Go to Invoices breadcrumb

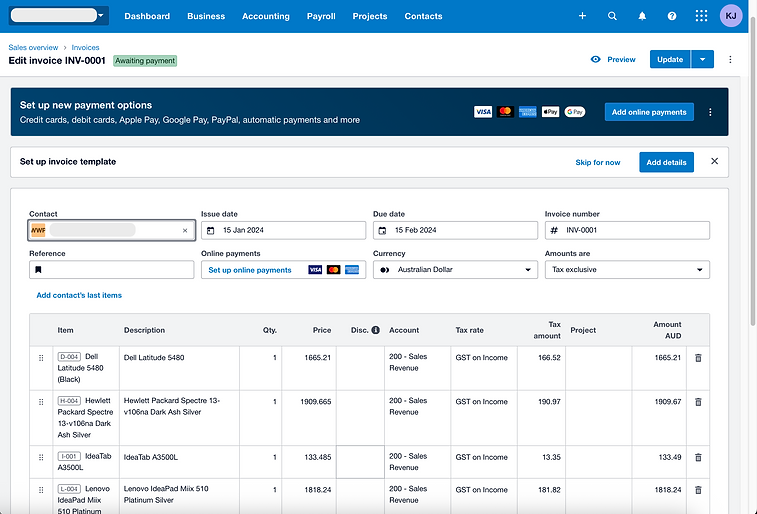(85, 47)
